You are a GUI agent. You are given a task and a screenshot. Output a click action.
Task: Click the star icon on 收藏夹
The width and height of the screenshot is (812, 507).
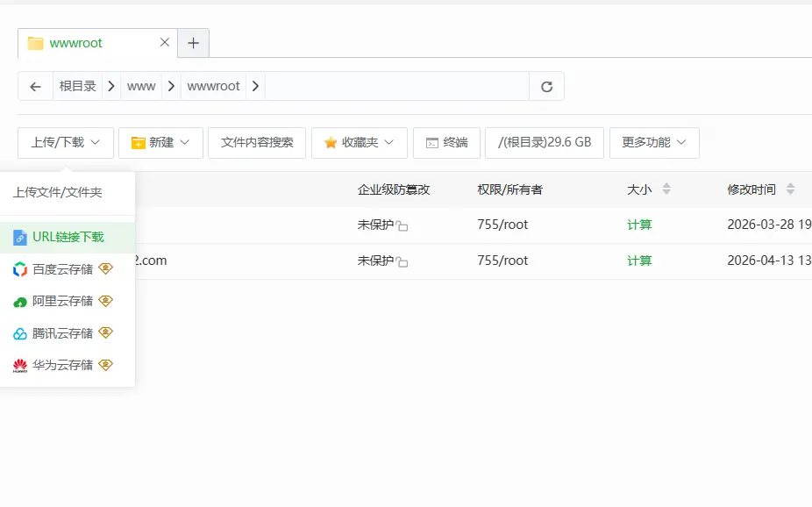[x=331, y=143]
